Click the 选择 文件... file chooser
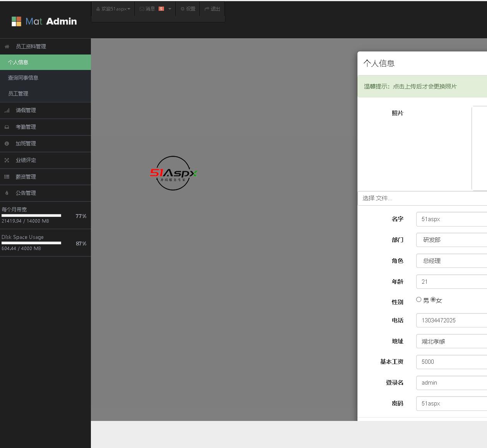 (422, 198)
